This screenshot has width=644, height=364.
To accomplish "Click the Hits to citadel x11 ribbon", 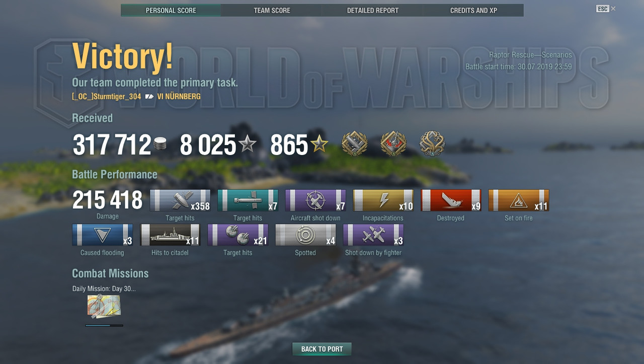I will coord(170,235).
